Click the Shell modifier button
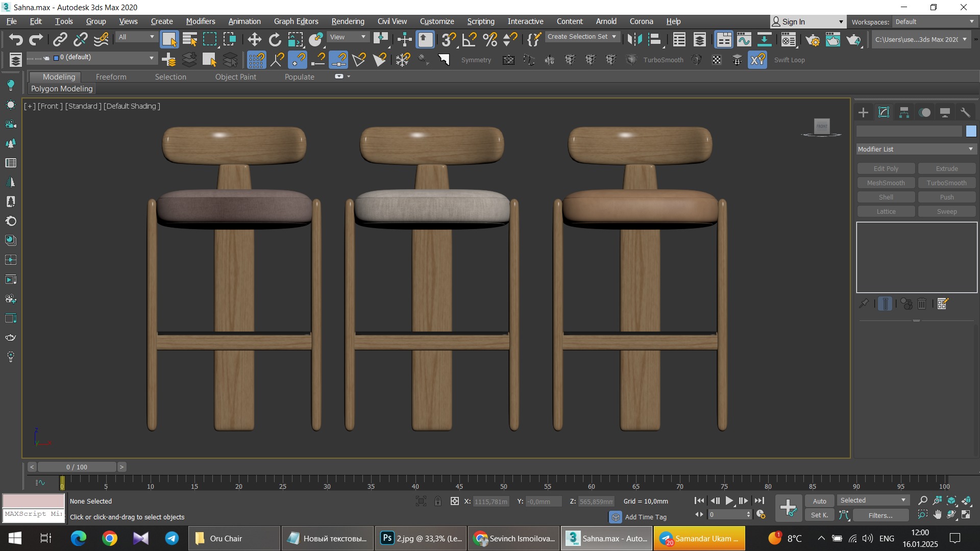This screenshot has width=980, height=551. 886,197
